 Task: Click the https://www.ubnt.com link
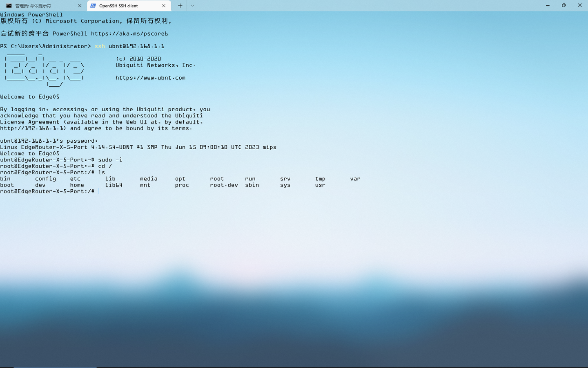point(150,77)
